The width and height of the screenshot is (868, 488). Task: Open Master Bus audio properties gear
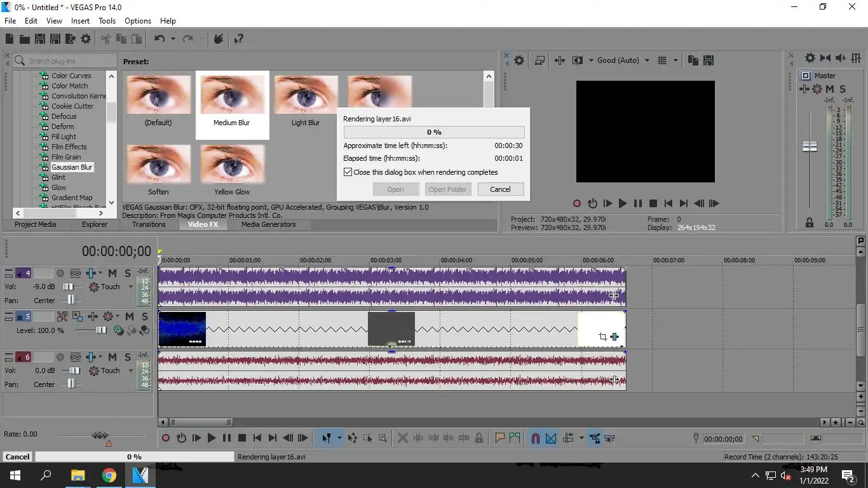pos(810,58)
